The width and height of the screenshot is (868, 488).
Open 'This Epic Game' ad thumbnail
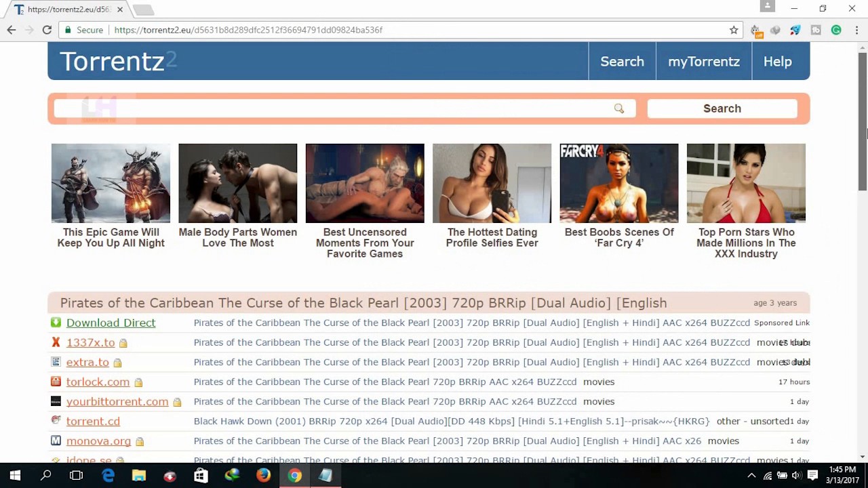[x=111, y=183]
